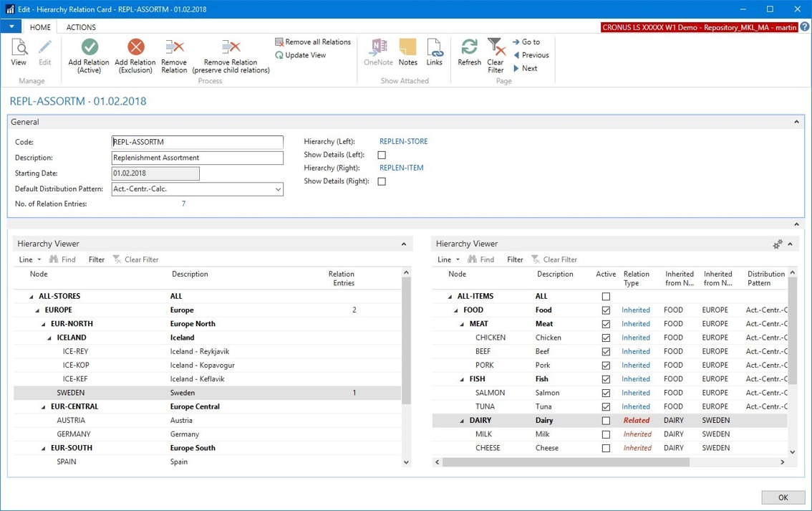Enable the Show Details (Left) checkbox
This screenshot has height=511, width=812.
[x=382, y=155]
